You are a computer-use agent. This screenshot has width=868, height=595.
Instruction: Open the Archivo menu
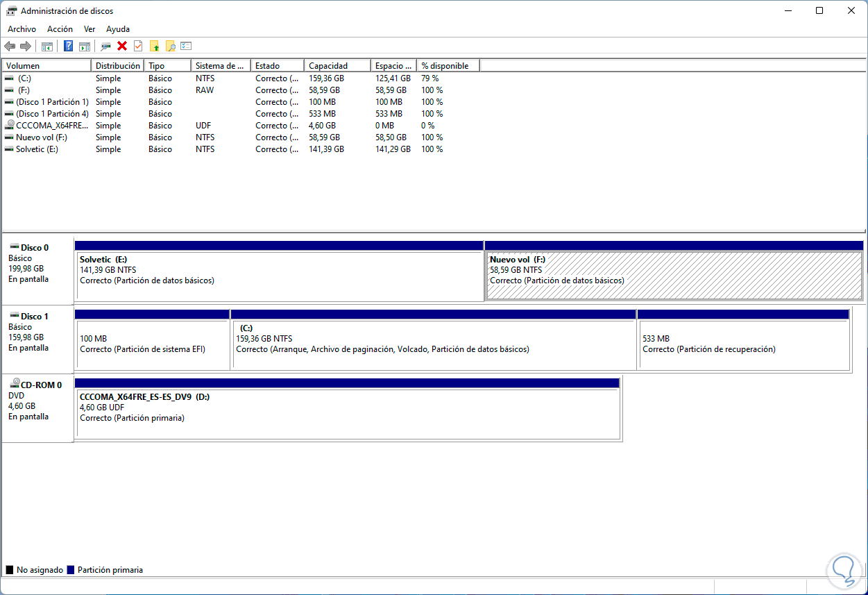[x=22, y=29]
